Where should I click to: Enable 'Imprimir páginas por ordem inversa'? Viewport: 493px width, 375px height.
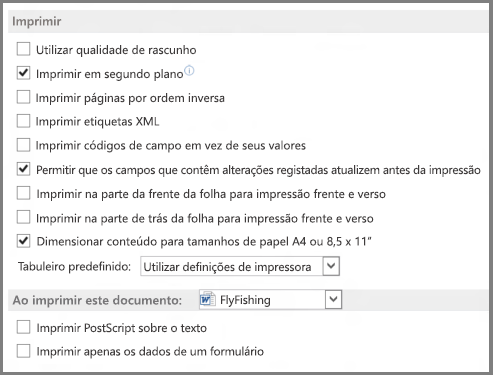pos(23,97)
